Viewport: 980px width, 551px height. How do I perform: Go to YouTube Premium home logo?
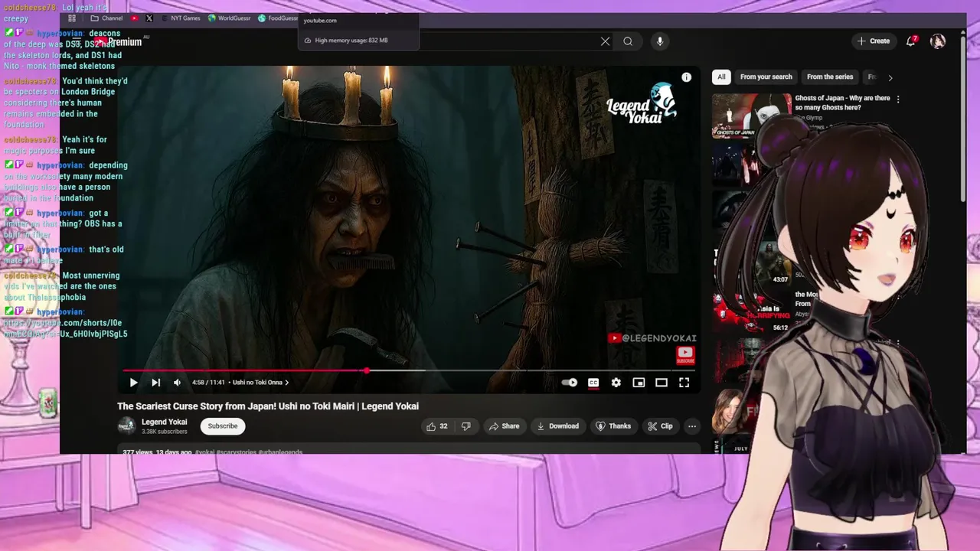pos(119,42)
